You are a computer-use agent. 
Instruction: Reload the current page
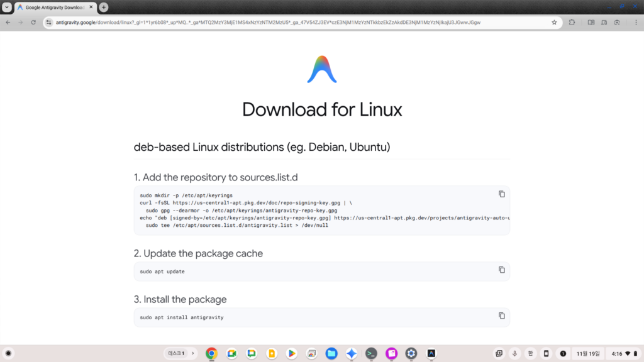(35, 22)
